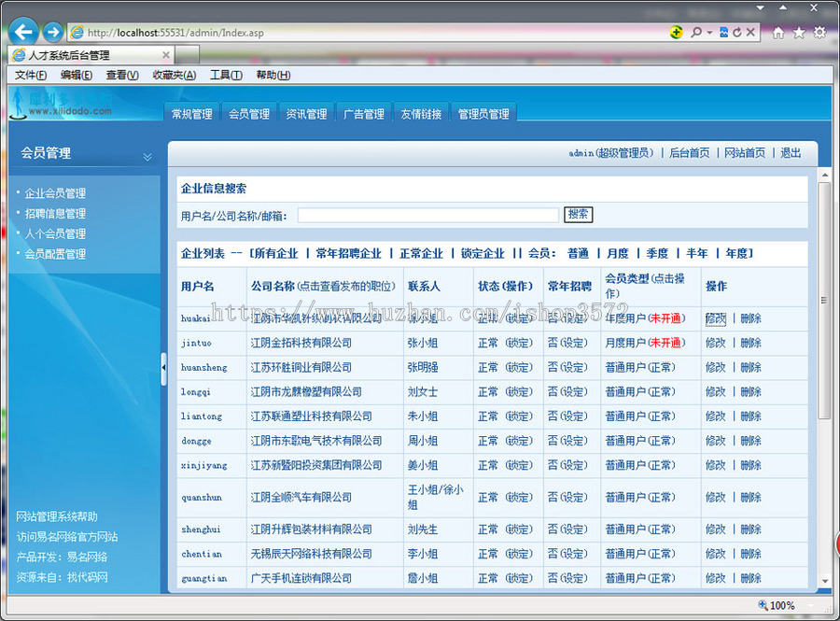Viewport: 840px width, 621px height.
Task: Go back with the browser back arrow
Action: [x=23, y=32]
